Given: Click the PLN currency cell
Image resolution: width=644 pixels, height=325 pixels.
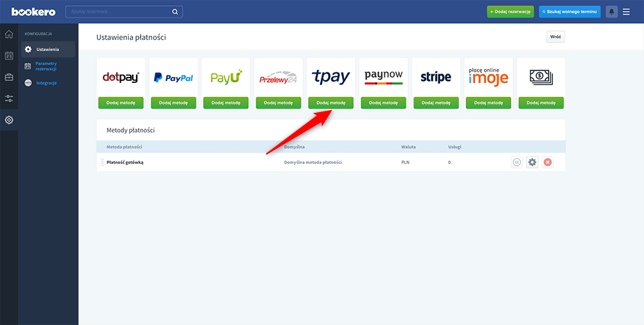Looking at the screenshot, I should tap(406, 162).
